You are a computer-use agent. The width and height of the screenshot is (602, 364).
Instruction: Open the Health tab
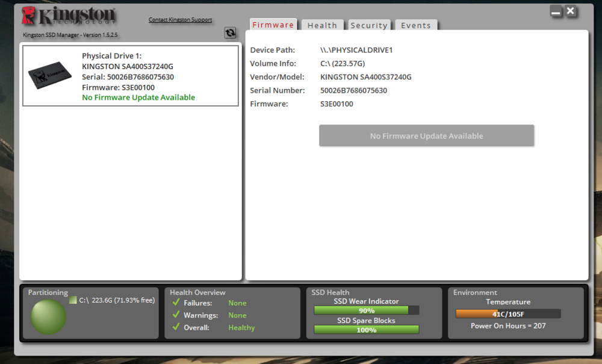322,25
